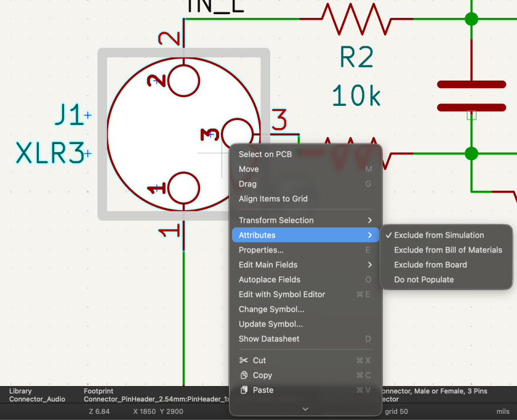Choose Select on PCB menu item

coord(265,155)
